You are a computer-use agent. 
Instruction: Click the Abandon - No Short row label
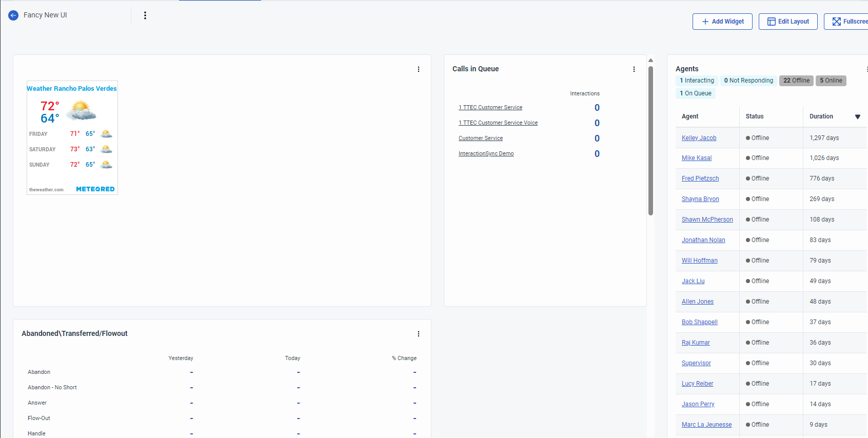(52, 388)
